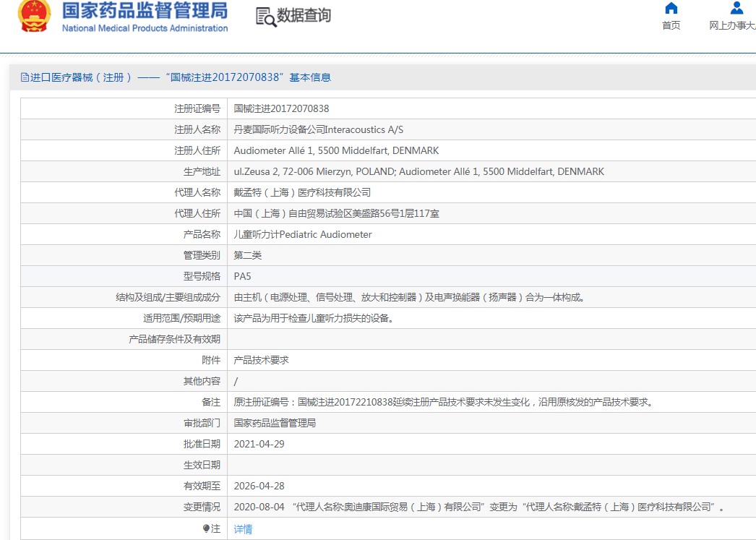Select the address in the 注册人住所 row
The image size is (756, 540).
tap(337, 150)
